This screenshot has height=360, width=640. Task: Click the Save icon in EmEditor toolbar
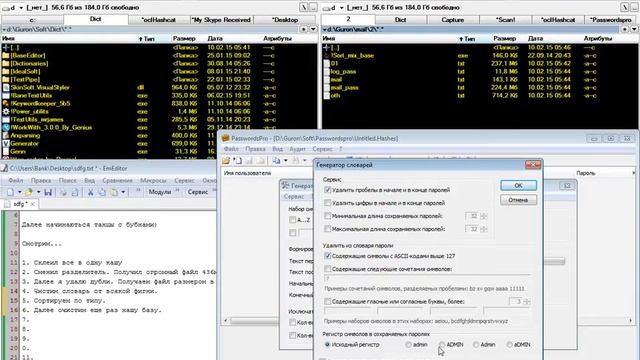[x=48, y=192]
